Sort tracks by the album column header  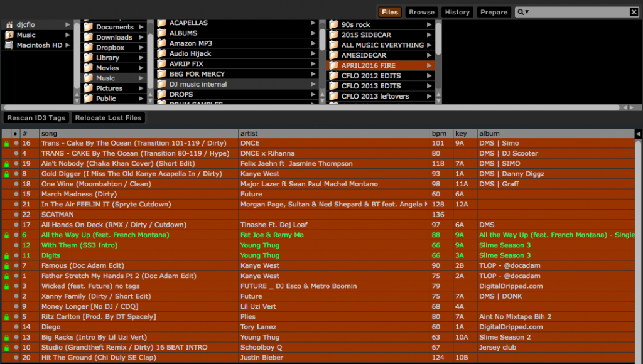[556, 134]
